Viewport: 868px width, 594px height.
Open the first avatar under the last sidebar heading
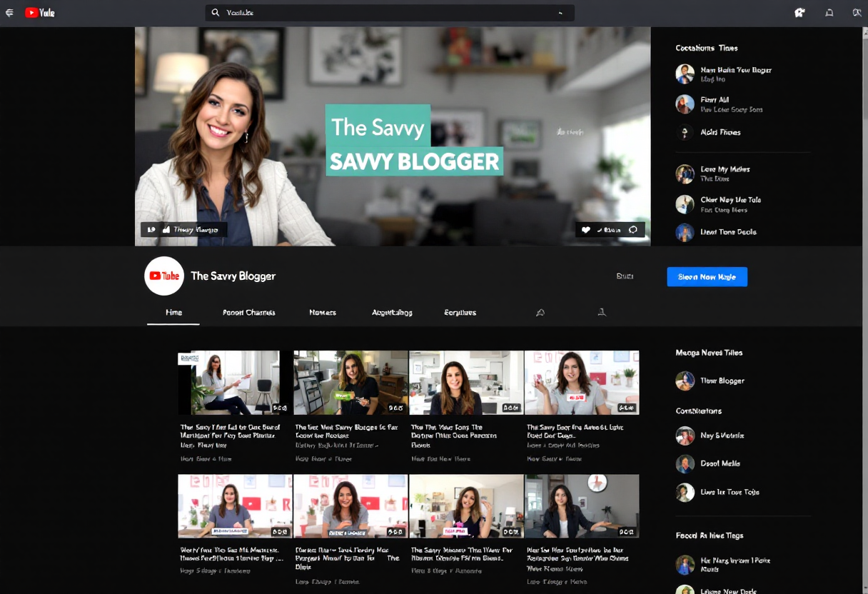pyautogui.click(x=685, y=565)
